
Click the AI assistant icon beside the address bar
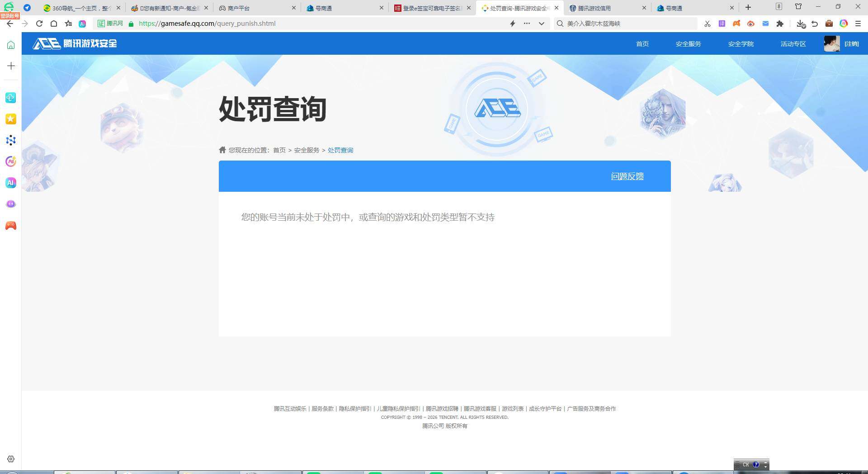(82, 24)
